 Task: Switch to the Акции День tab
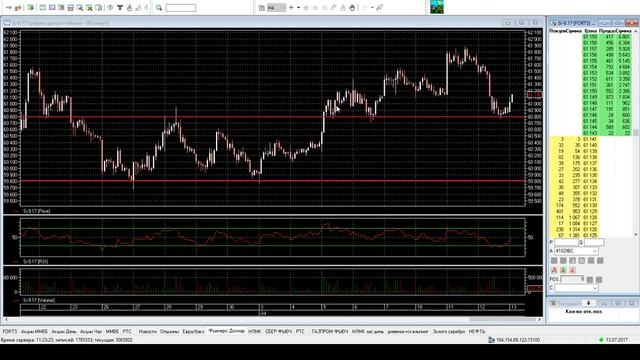pyautogui.click(x=64, y=331)
